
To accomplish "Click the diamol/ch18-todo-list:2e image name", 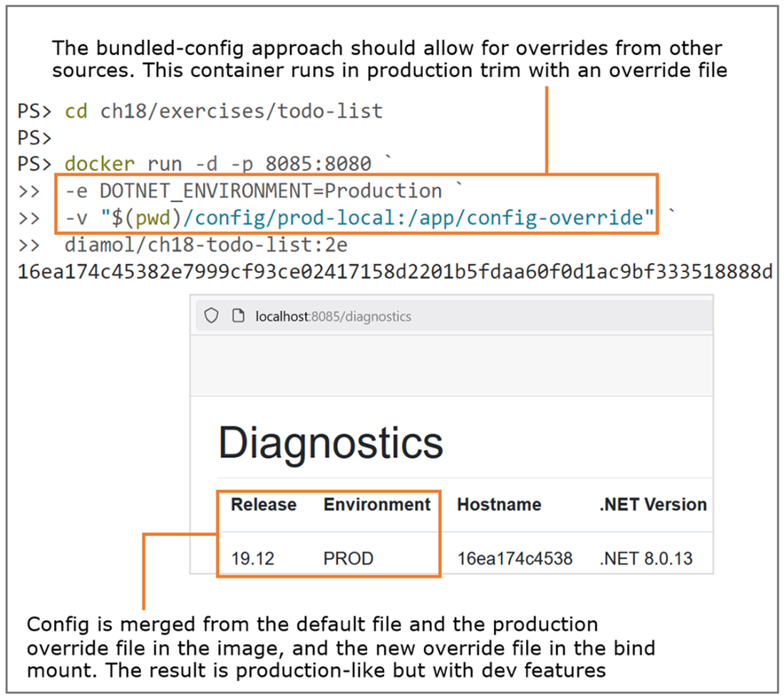I will [206, 245].
